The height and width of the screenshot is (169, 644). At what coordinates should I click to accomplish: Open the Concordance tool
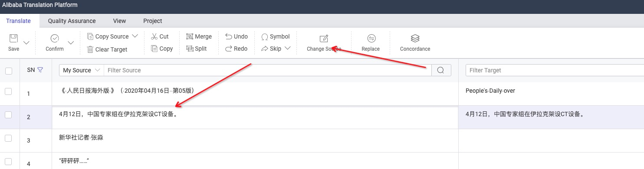point(415,42)
